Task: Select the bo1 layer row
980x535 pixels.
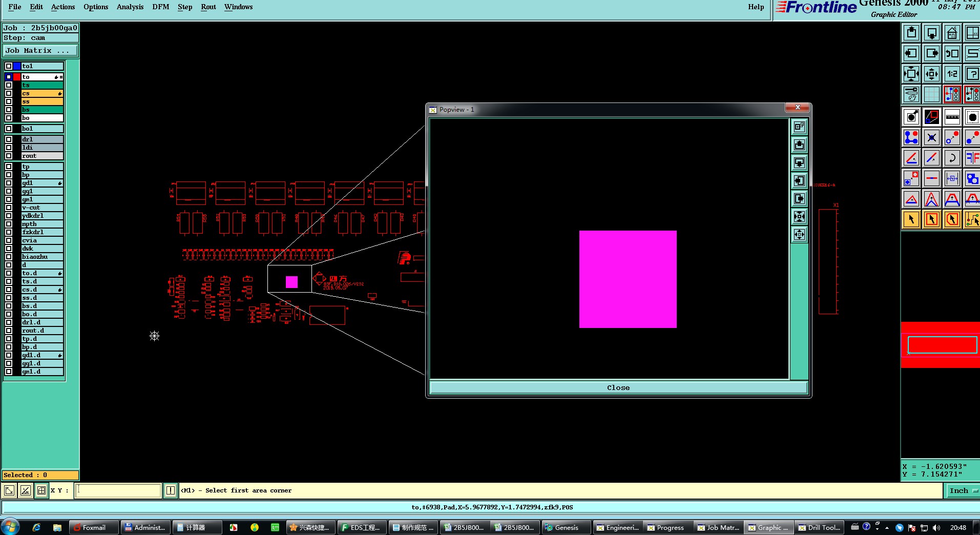Action: point(43,129)
